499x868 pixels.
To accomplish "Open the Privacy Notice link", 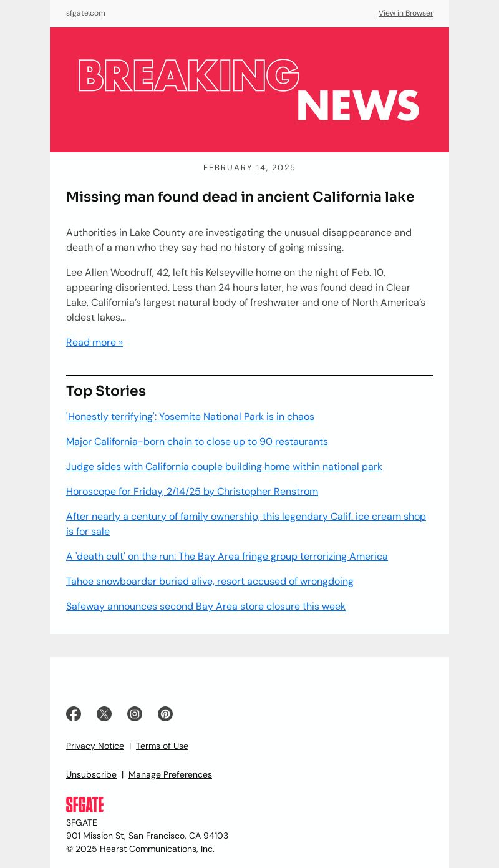I will coord(95,746).
